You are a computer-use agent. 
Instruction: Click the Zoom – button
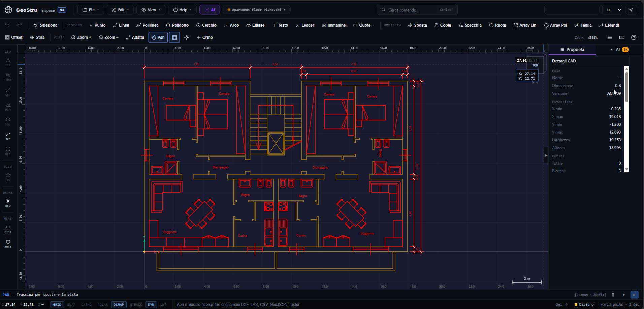pyautogui.click(x=108, y=37)
